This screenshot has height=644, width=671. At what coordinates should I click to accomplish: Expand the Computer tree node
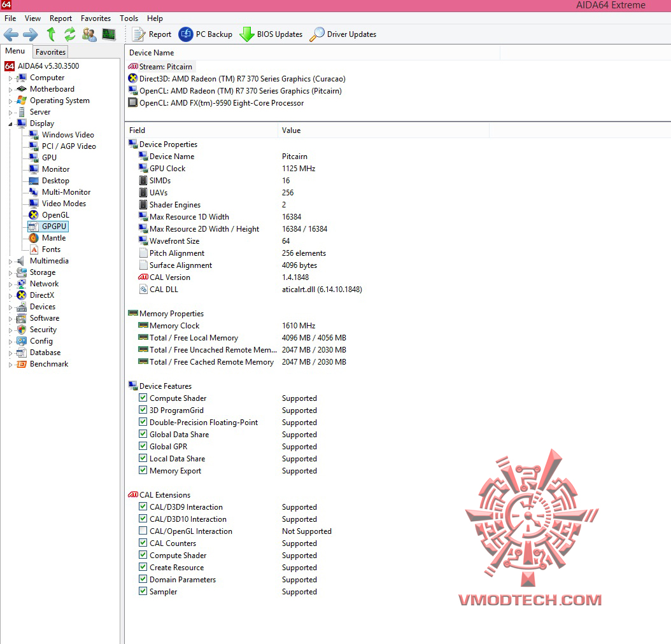(10, 78)
